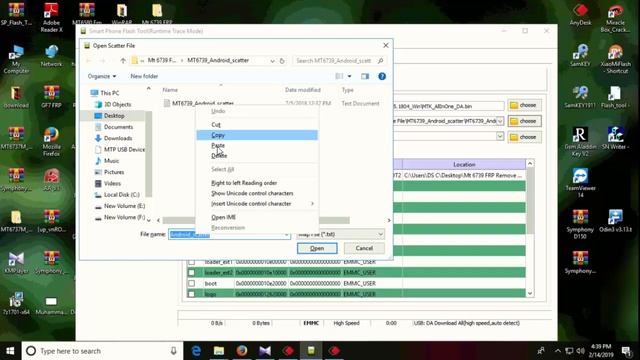Open Microsoft Edge from the taskbar

pos(196,351)
